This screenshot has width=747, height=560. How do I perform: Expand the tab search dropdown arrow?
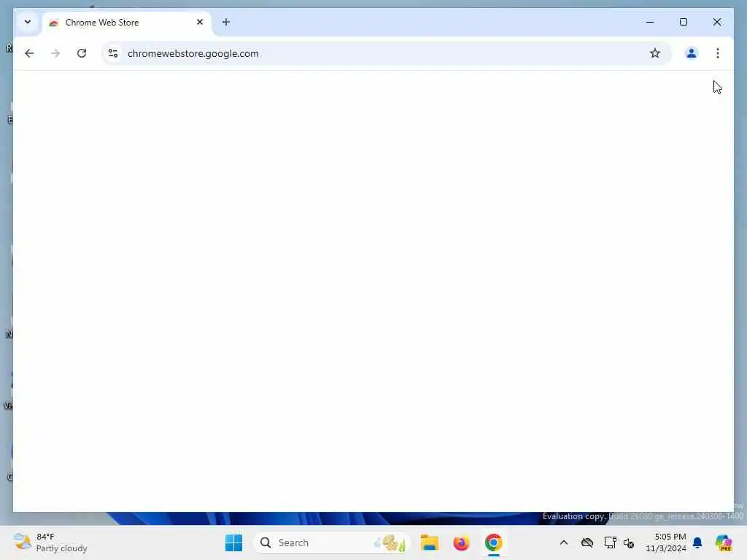click(28, 22)
